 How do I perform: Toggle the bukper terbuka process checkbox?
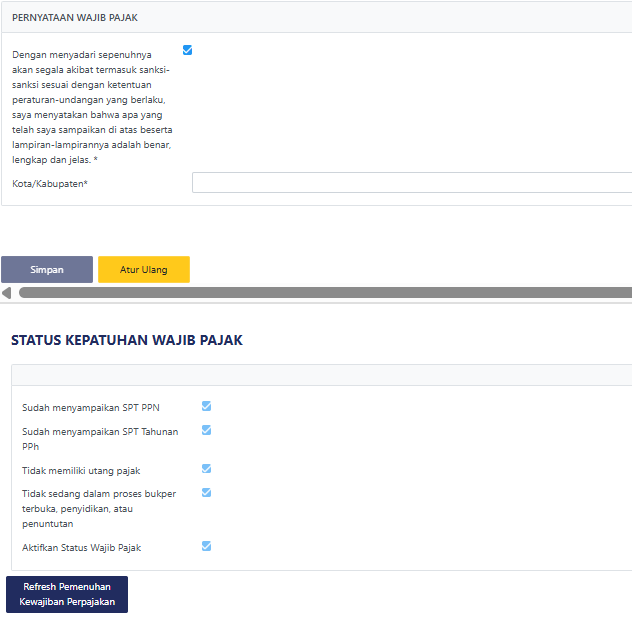point(206,492)
